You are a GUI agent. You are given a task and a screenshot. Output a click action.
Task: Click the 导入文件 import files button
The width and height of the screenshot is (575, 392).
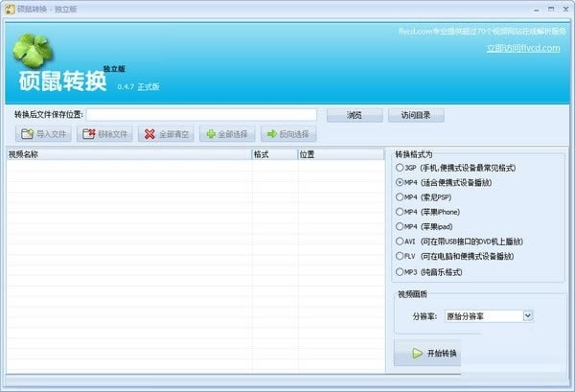[x=43, y=134]
